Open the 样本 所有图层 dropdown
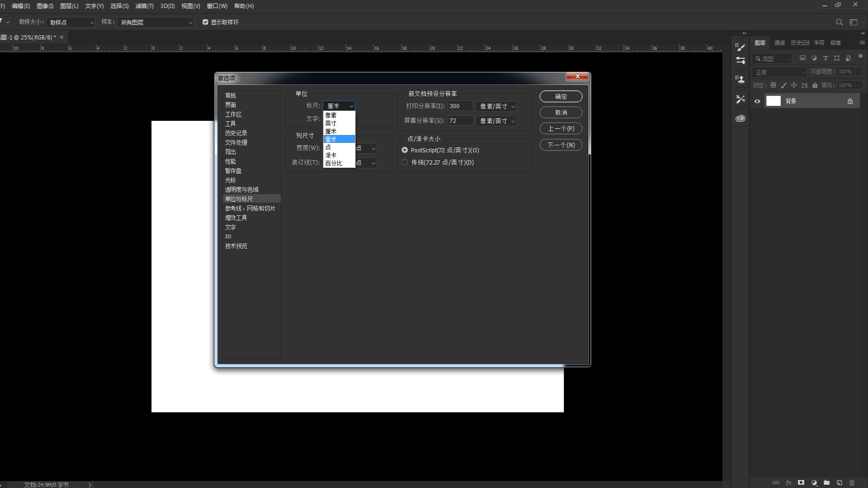Screen dimensions: 868x488 (155, 22)
